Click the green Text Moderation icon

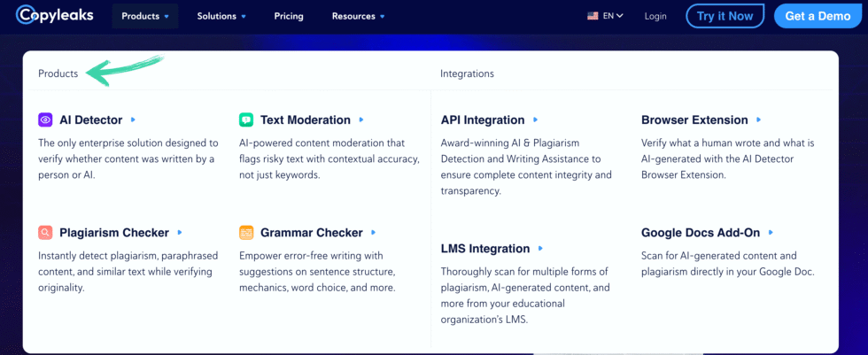tap(246, 120)
